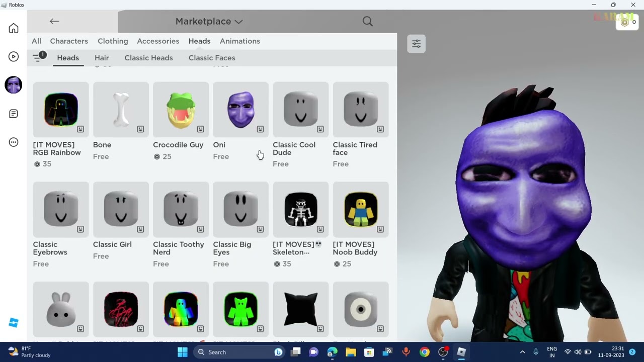The height and width of the screenshot is (362, 644).
Task: Open the ENG IN language switcher
Action: click(x=552, y=352)
